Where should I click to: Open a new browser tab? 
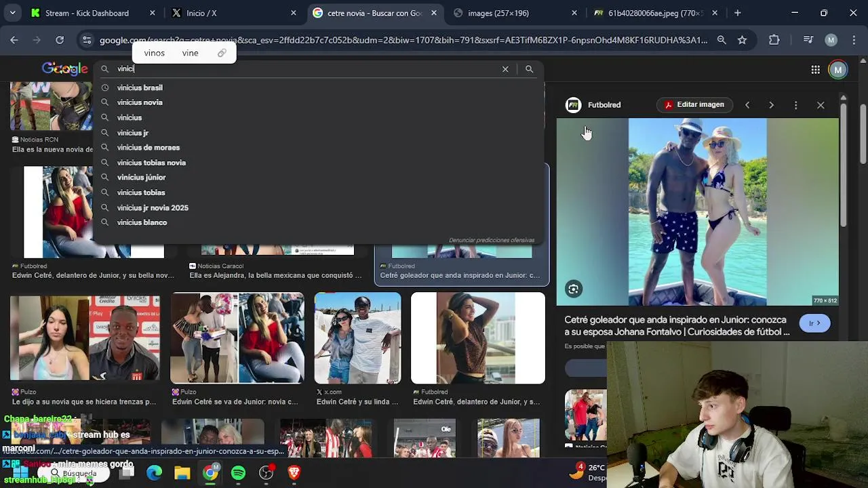[737, 13]
